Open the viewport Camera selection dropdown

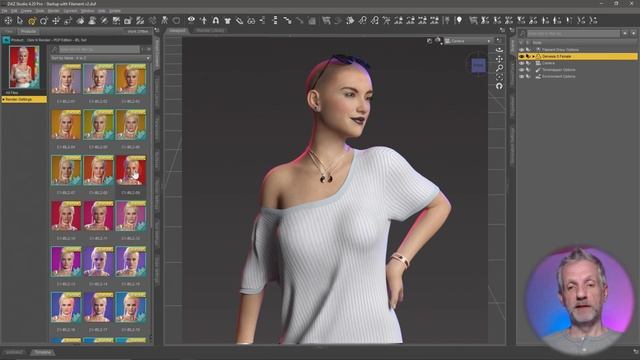point(468,41)
